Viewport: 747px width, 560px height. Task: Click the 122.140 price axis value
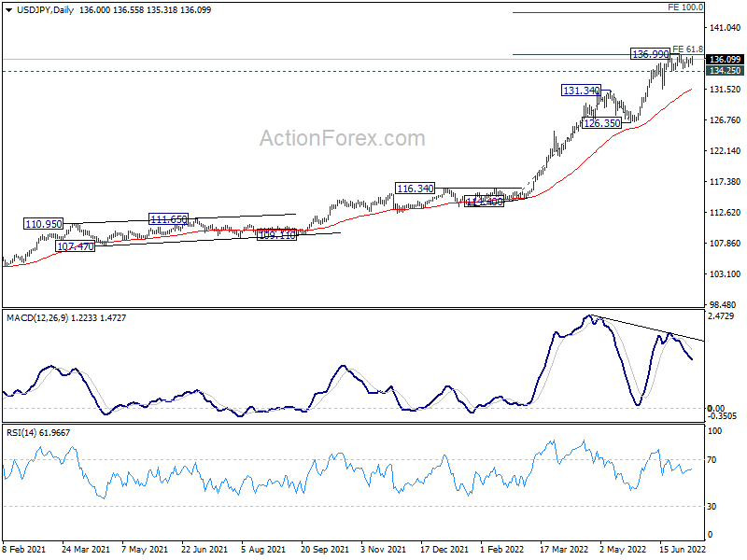click(x=726, y=150)
